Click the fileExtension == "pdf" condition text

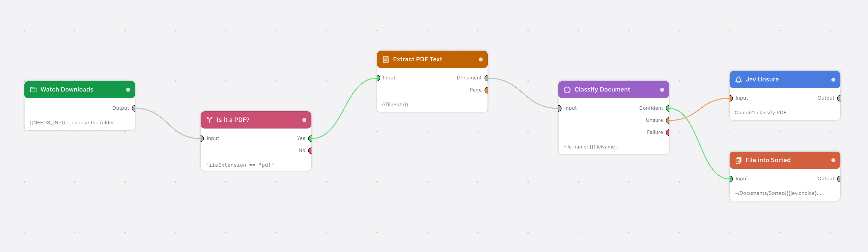(x=240, y=165)
